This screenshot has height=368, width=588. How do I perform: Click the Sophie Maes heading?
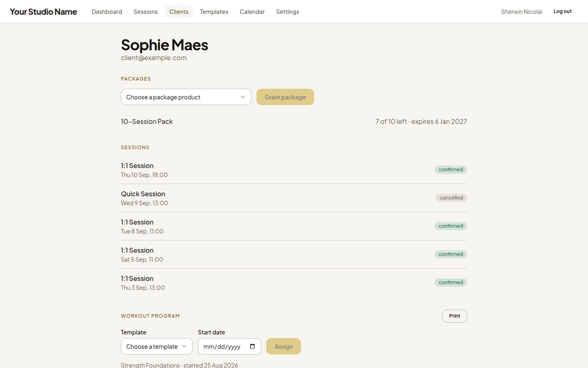165,45
